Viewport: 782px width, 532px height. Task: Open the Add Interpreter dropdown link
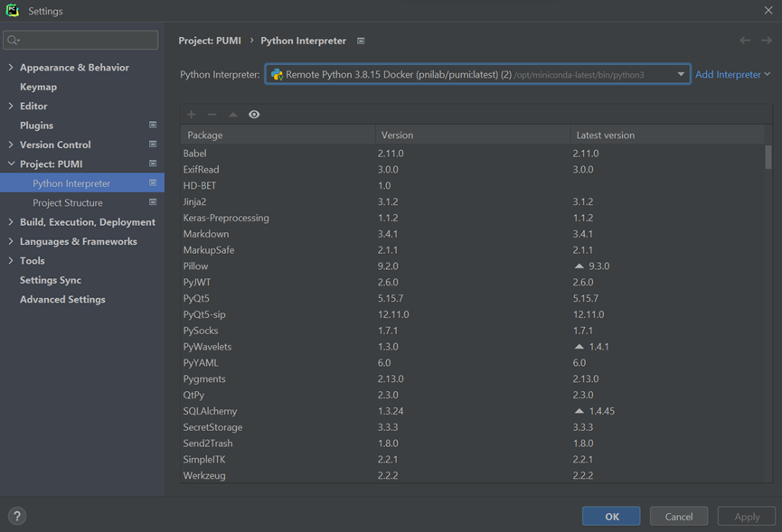[x=732, y=74]
